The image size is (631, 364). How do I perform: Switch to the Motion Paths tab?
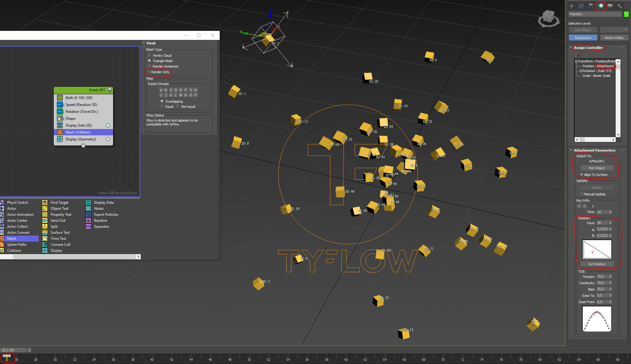614,38
